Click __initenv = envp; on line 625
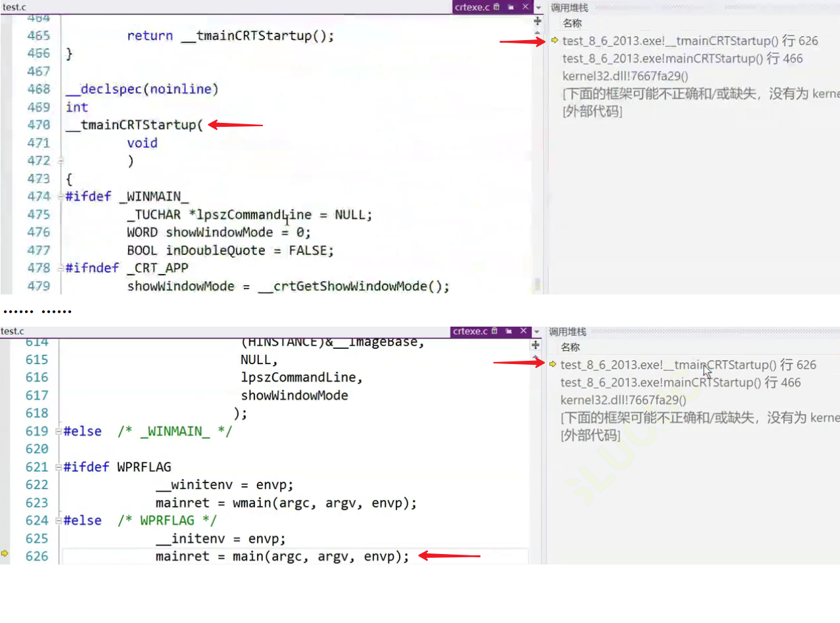This screenshot has width=840, height=623. click(x=220, y=539)
